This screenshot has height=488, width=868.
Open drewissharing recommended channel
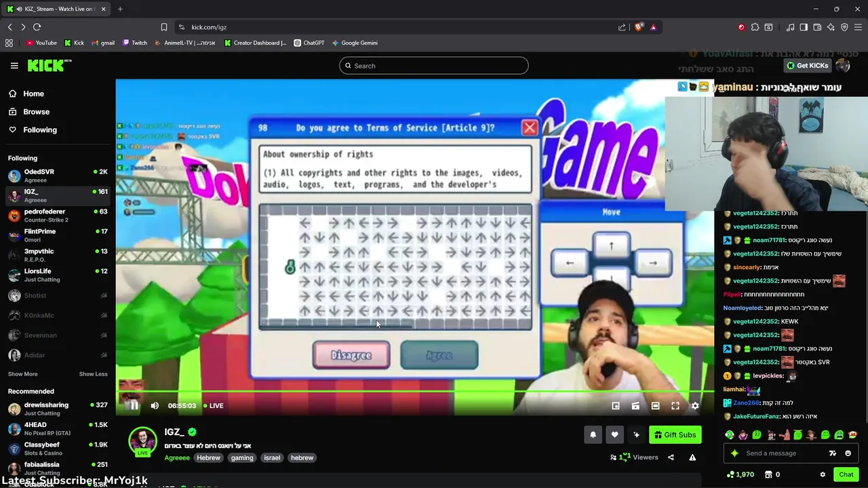point(58,409)
